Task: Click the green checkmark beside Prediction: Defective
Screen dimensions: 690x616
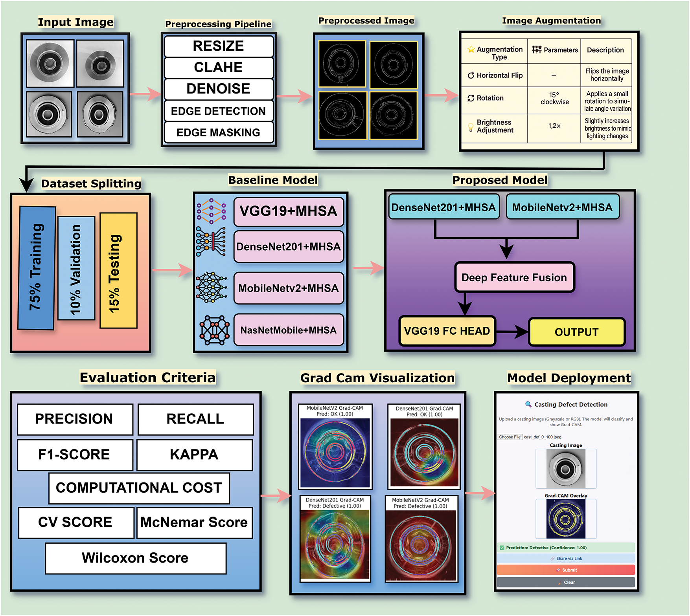Action: 502,548
